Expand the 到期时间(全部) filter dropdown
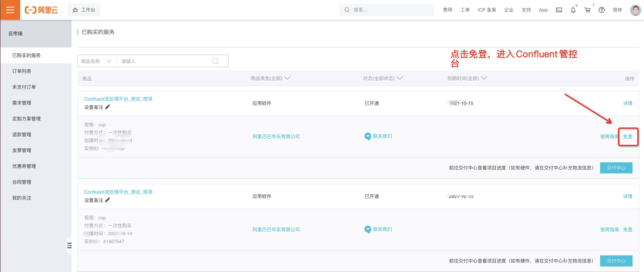644x272 pixels. 467,78
